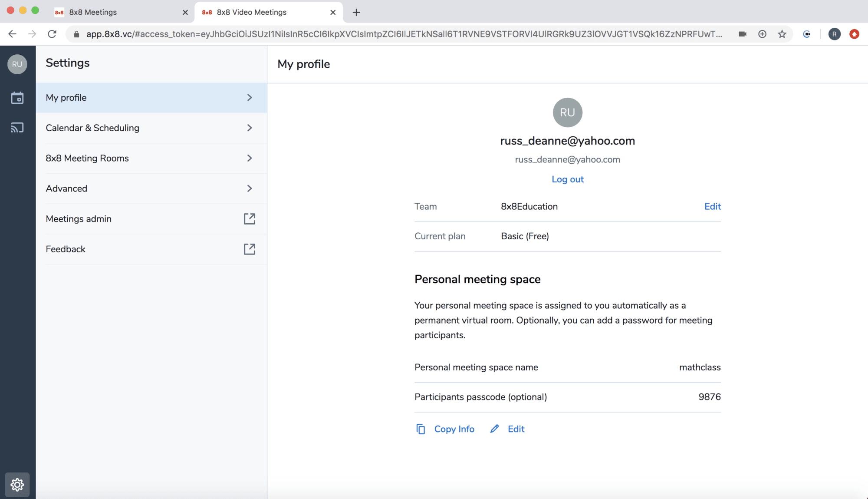This screenshot has height=499, width=868.
Task: Click the pencil Edit icon
Action: click(494, 429)
